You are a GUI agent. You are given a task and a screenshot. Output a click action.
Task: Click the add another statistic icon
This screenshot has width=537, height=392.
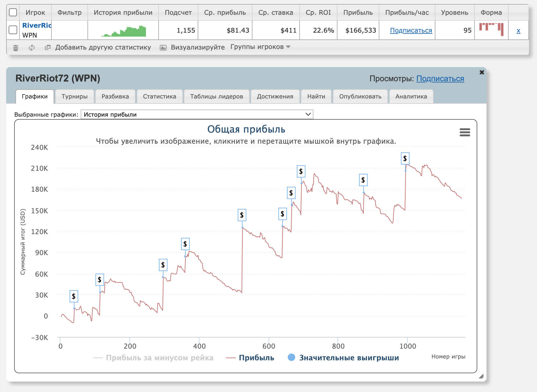pyautogui.click(x=47, y=48)
